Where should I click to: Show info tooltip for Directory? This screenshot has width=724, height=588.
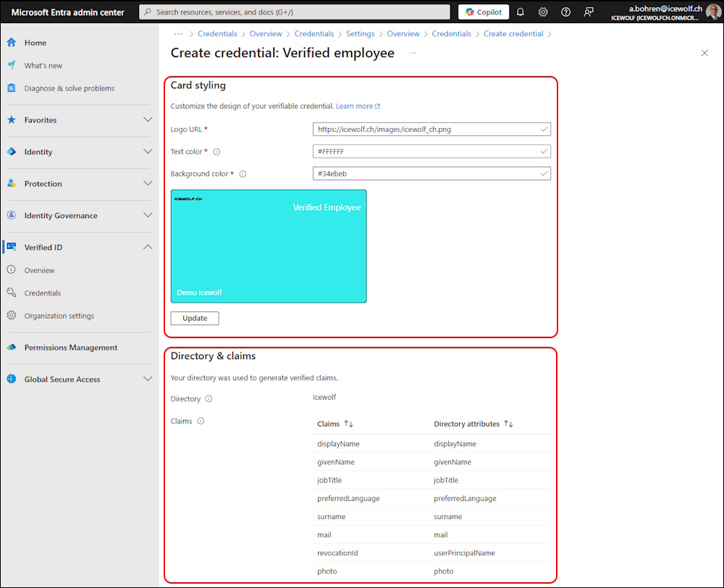point(209,398)
